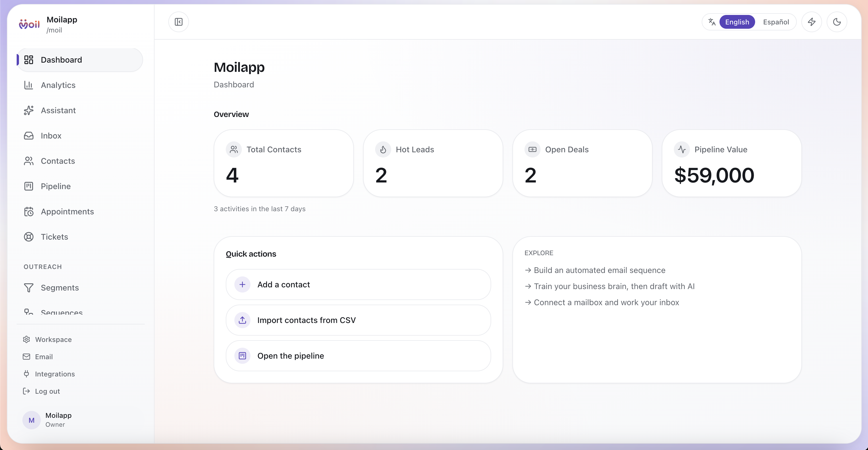
Task: Click the Dashboard grid icon
Action: pos(29,60)
